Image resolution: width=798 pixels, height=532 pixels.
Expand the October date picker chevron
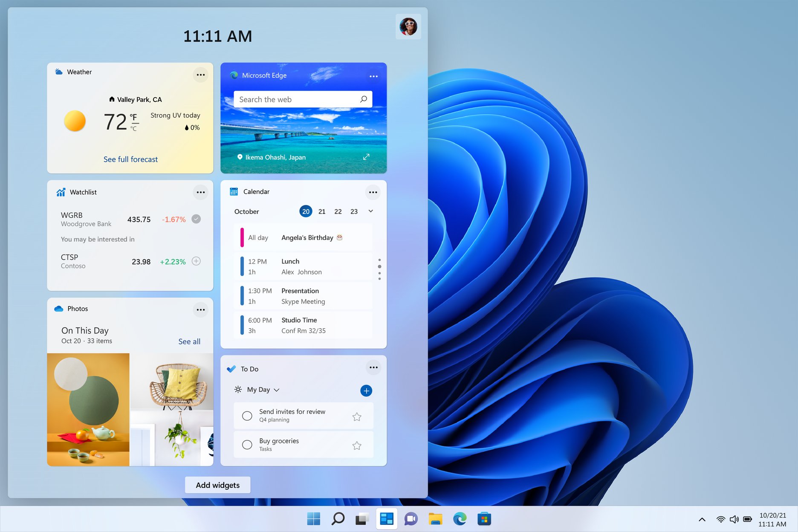click(x=370, y=211)
